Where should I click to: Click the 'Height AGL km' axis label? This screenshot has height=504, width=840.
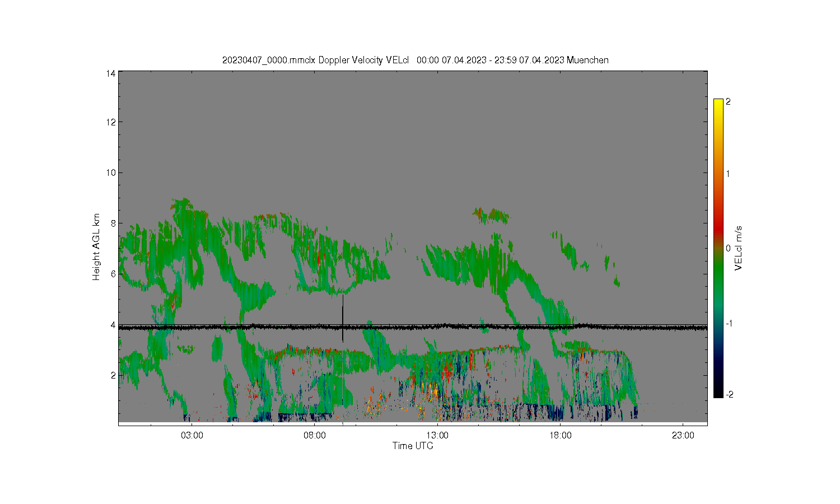tap(96, 247)
